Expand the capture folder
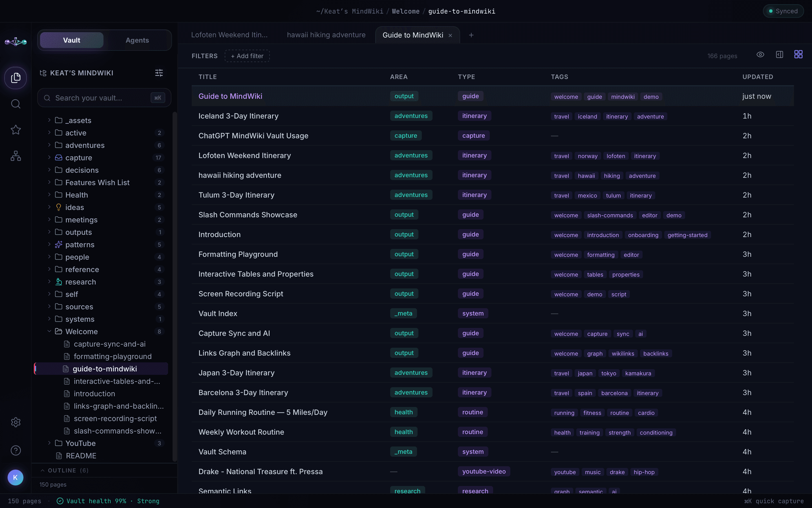The width and height of the screenshot is (812, 508). 49,157
